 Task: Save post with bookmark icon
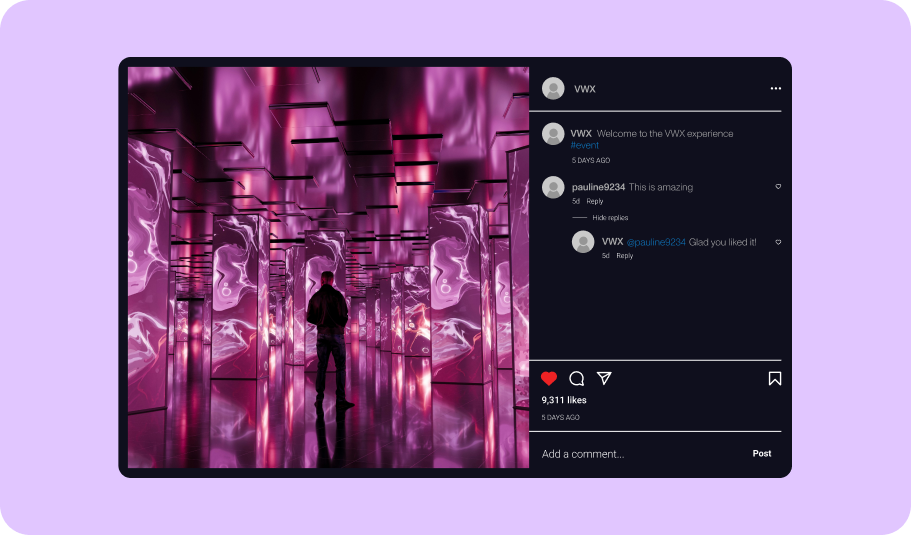click(x=774, y=378)
